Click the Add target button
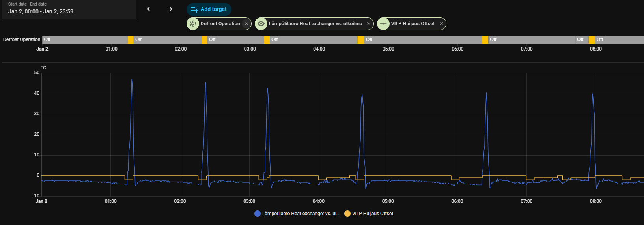Viewport: 644px width, 225px height. click(209, 9)
